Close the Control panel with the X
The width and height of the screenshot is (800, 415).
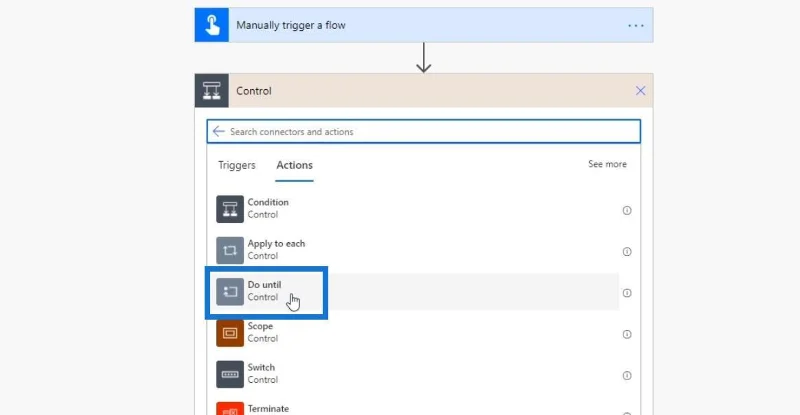click(640, 91)
